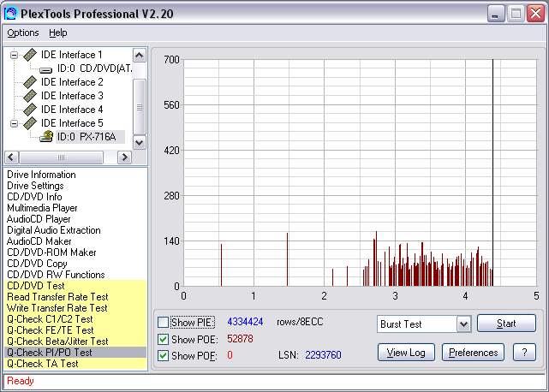Screen dimensions: 549x392
Task: Select Digital Audio Extraction
Action: (x=54, y=230)
